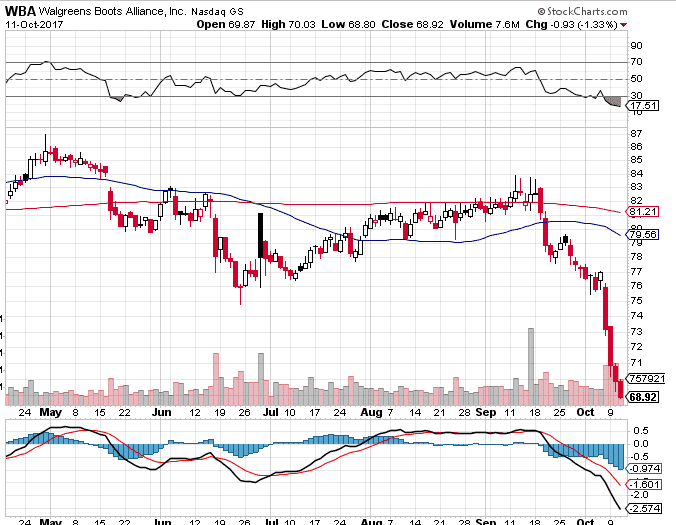Click the 68.92 last price tag
676x525 pixels.
[643, 397]
